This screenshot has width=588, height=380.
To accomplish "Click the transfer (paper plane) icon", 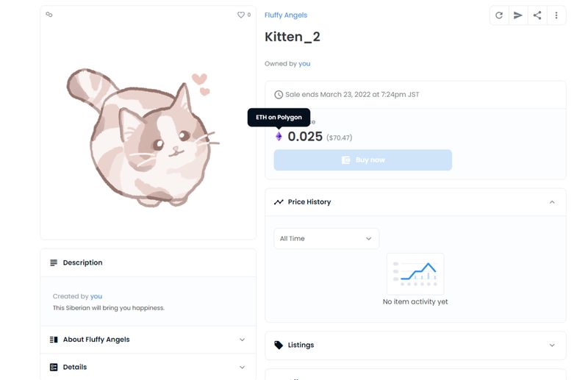I will 518,15.
